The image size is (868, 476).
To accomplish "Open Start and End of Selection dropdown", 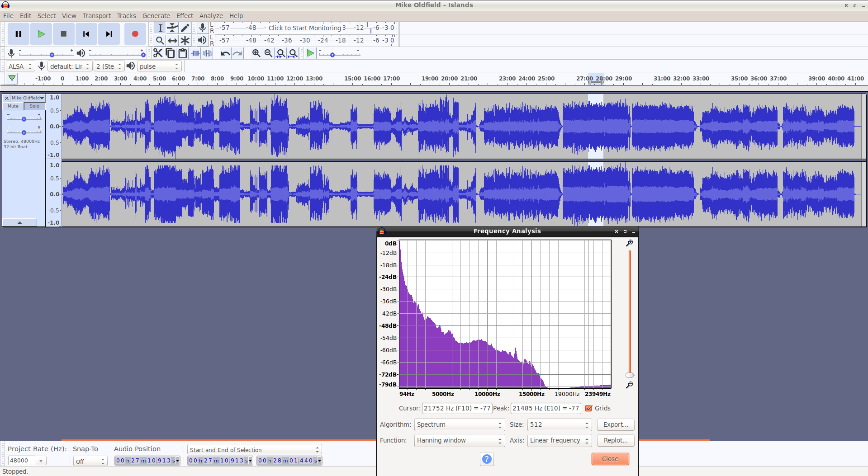I will (254, 450).
